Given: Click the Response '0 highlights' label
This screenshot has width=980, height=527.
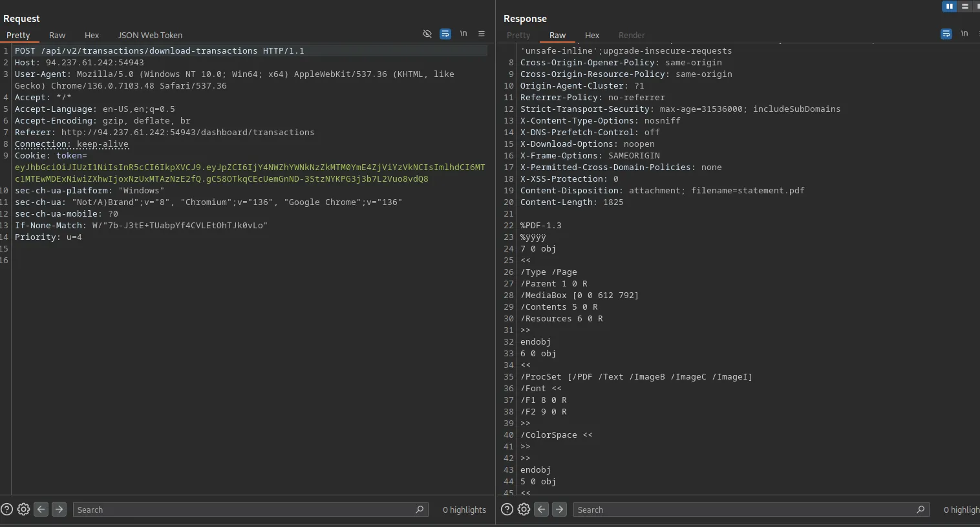Looking at the screenshot, I should [x=961, y=510].
